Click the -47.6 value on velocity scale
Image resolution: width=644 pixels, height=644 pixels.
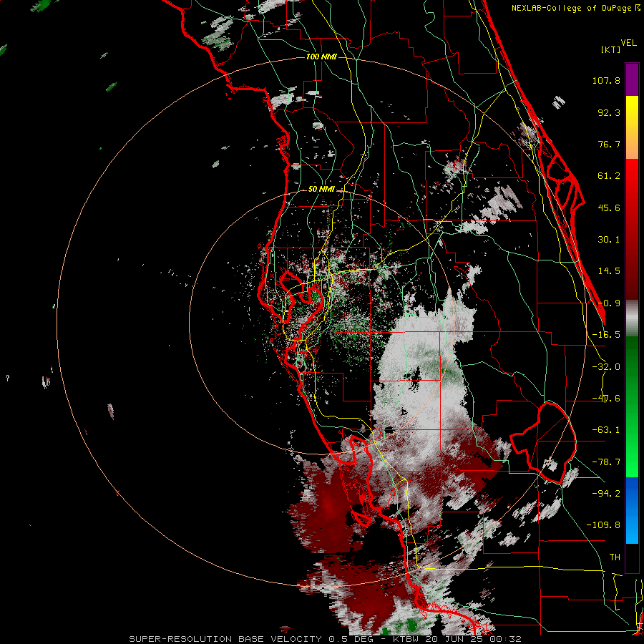[606, 399]
